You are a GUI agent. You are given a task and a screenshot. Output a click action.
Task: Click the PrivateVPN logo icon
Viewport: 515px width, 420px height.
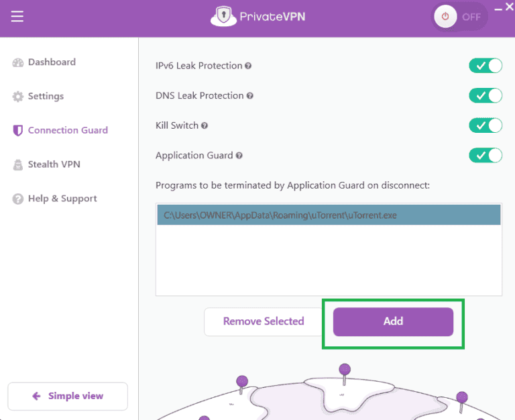[x=222, y=16]
